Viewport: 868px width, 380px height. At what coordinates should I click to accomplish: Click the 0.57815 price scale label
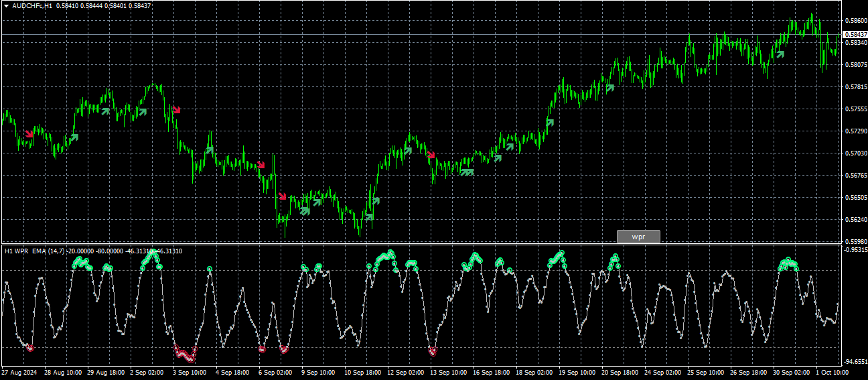(855, 87)
